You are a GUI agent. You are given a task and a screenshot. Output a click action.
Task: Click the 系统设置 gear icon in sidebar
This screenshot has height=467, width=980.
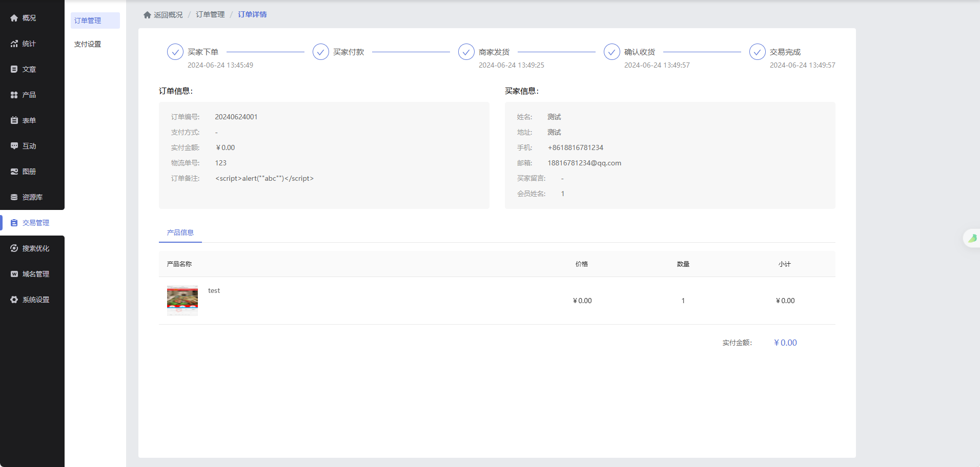click(14, 300)
